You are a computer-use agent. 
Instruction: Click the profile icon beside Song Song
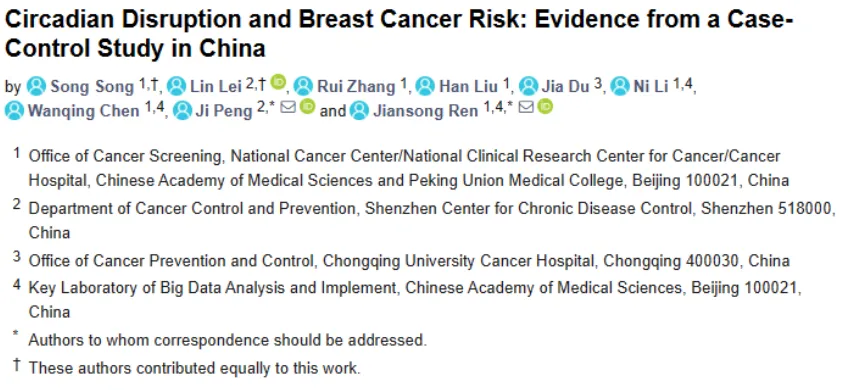37,86
